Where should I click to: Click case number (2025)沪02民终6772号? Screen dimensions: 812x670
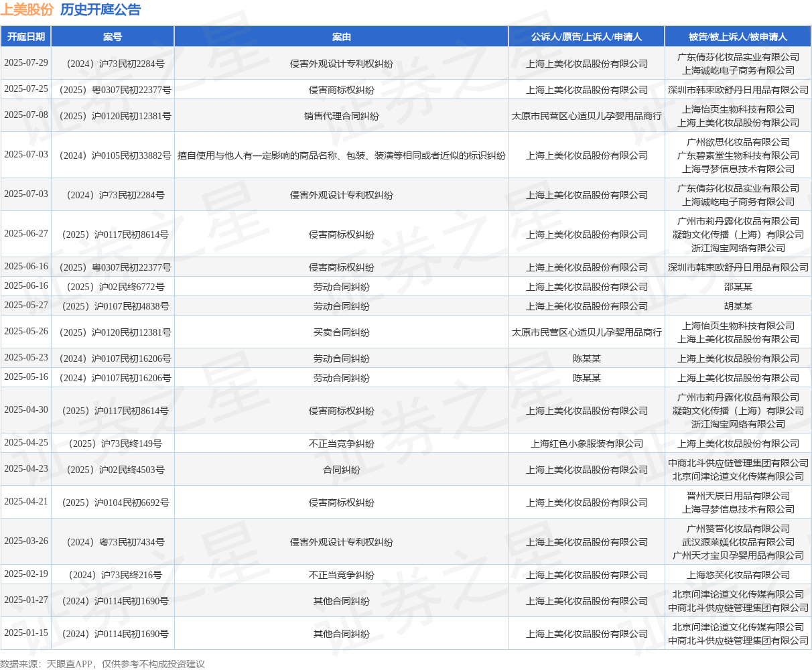tap(113, 287)
